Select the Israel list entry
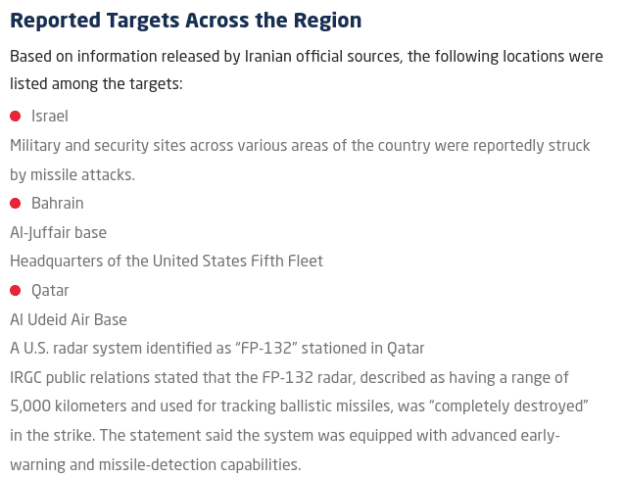This screenshot has width=625, height=477. pyautogui.click(x=50, y=116)
